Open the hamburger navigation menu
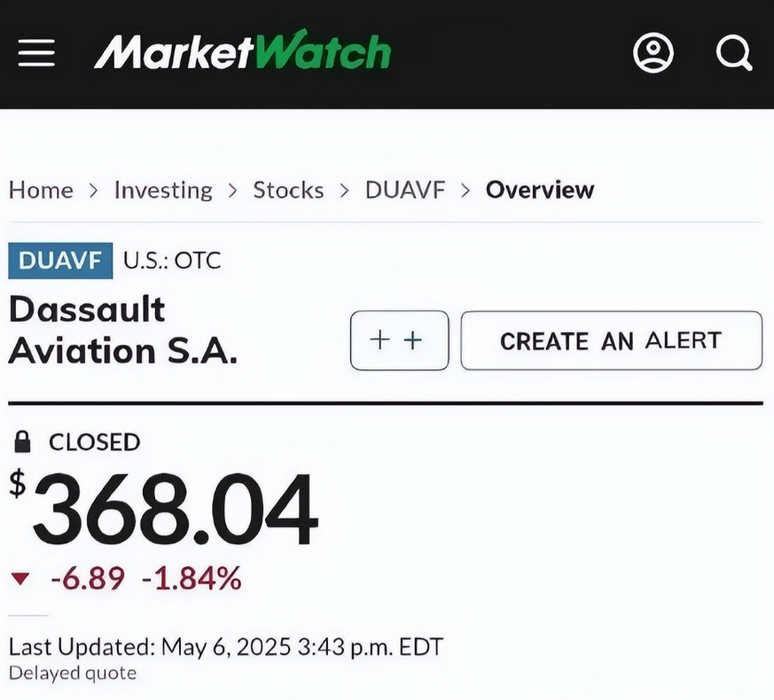The height and width of the screenshot is (700, 774). point(36,53)
